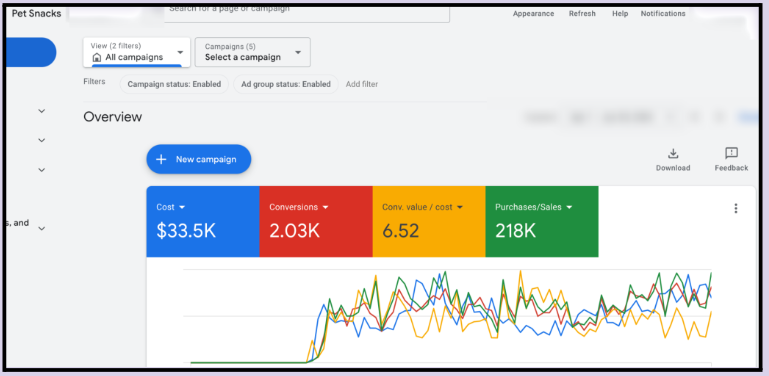Select the green Purchases/Sales 218K scorecard
Screen dimensions: 769x376
click(542, 222)
